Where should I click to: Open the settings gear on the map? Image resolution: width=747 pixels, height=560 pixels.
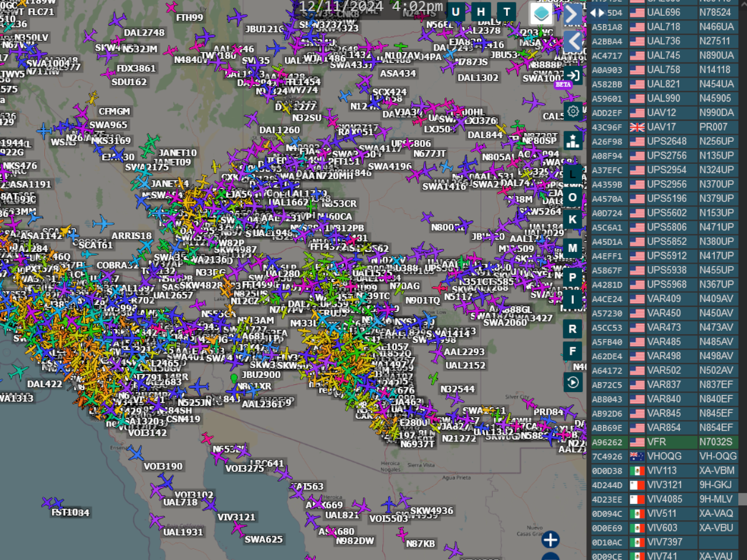573,111
